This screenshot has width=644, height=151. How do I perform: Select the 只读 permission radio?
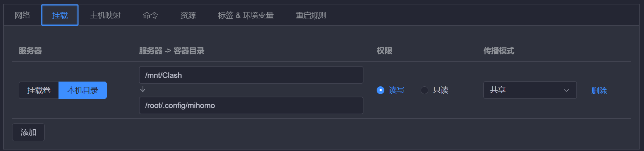(425, 90)
